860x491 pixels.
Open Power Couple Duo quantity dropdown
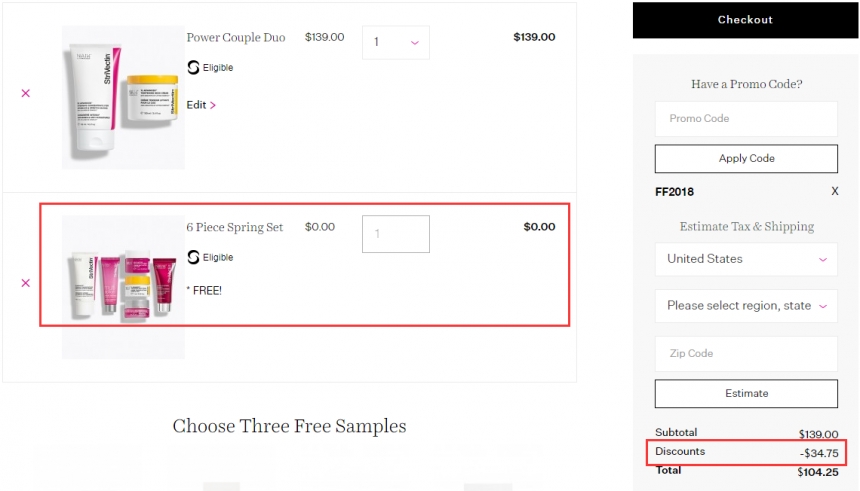coord(396,43)
